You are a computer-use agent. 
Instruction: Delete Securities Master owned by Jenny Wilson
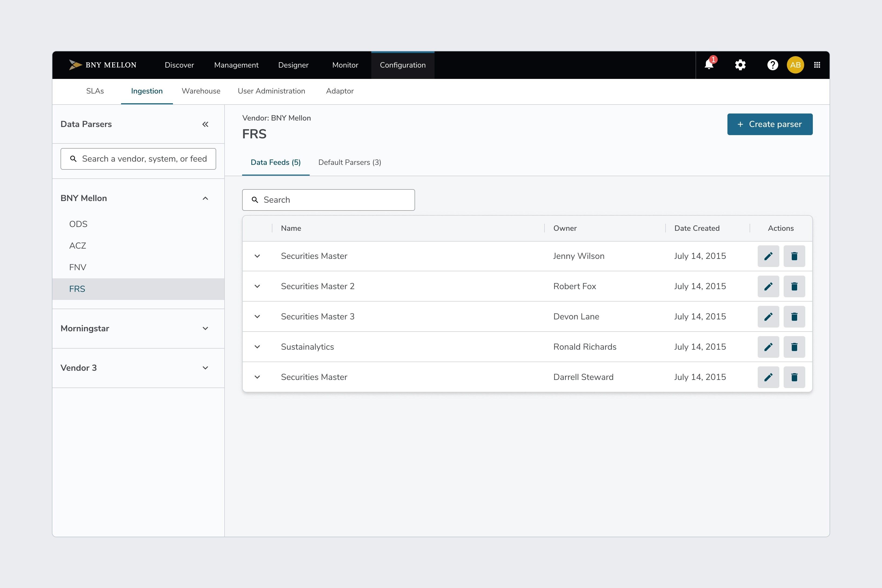click(x=794, y=256)
